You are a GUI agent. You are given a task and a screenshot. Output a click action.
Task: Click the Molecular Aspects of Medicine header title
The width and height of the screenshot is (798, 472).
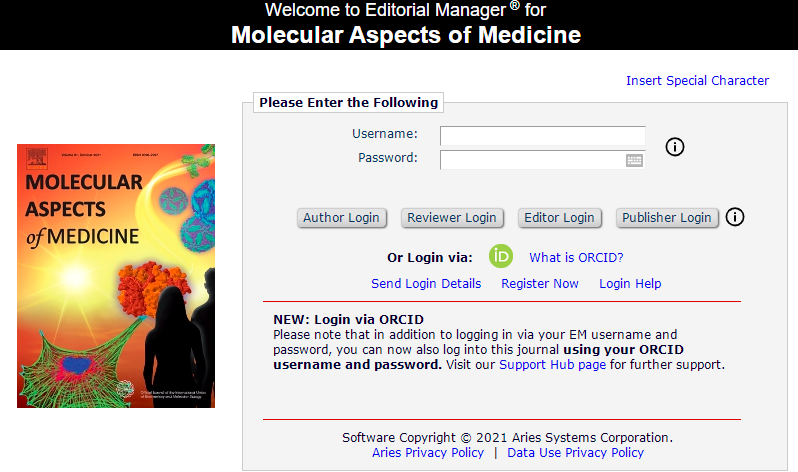(x=406, y=36)
